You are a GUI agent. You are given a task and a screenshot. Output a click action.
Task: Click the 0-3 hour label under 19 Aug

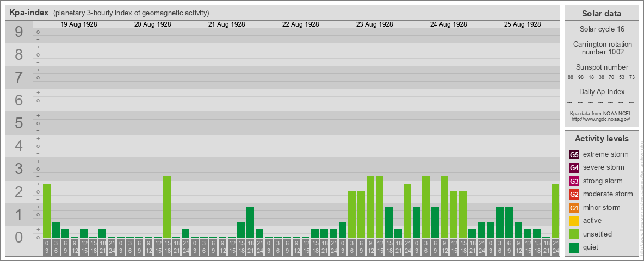pyautogui.click(x=47, y=247)
